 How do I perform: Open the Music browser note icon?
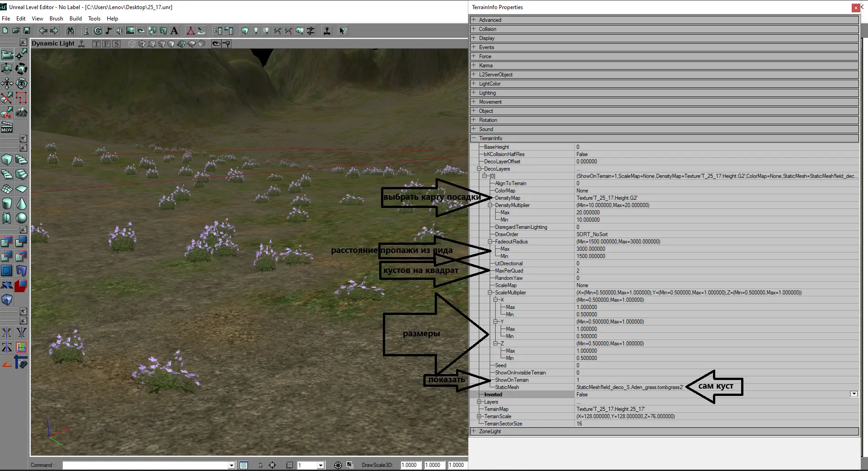coord(108,30)
